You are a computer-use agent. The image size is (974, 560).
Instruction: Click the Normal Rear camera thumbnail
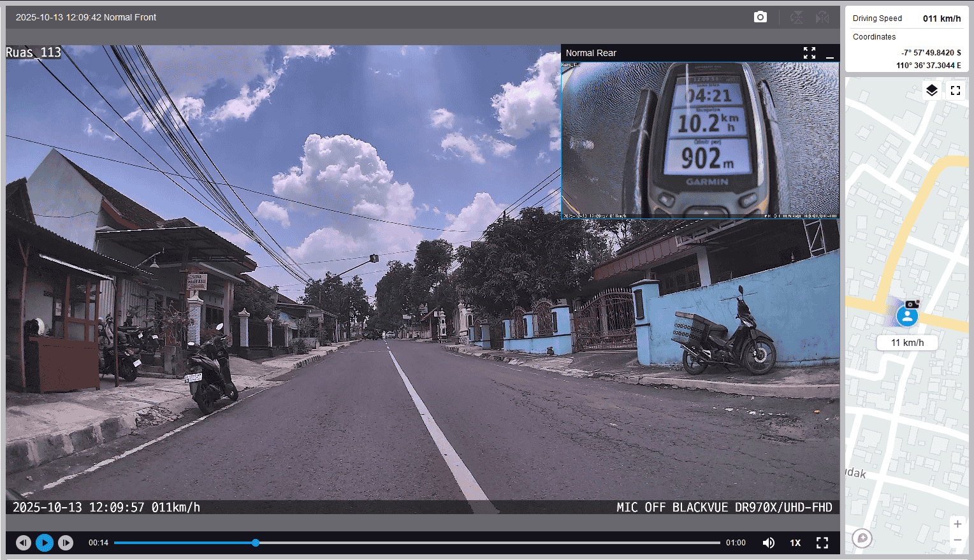700,140
